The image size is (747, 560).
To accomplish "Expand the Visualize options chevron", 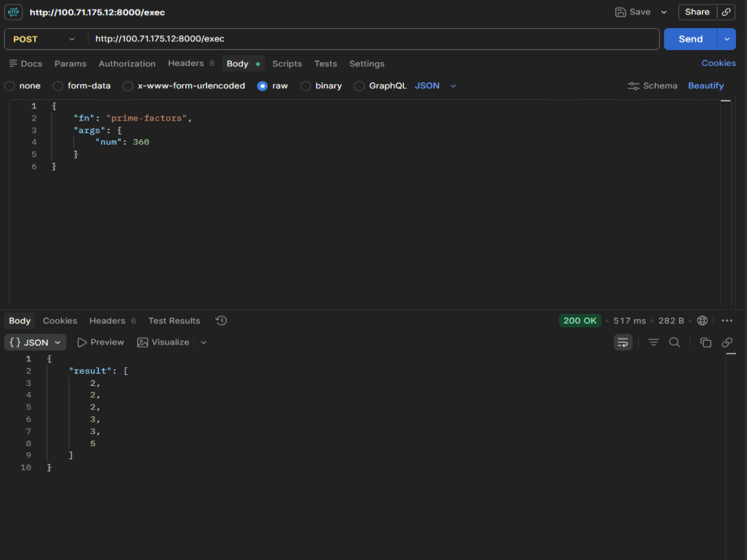I will (204, 343).
